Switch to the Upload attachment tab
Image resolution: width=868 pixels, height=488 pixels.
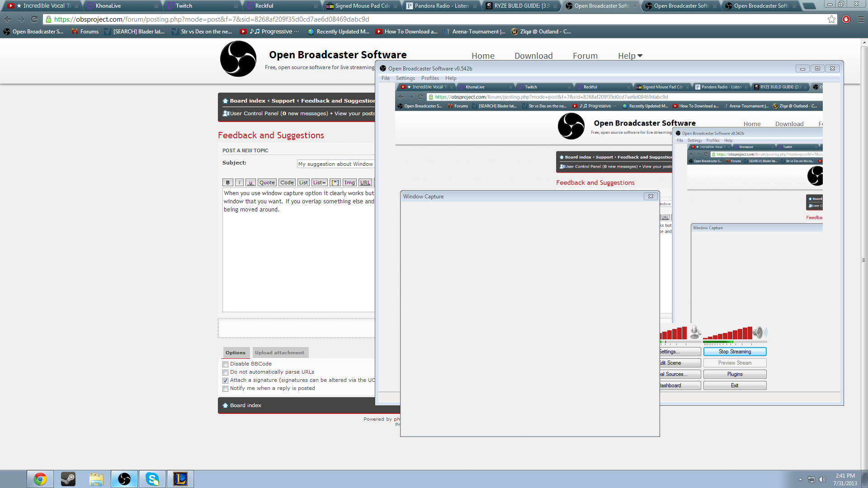pyautogui.click(x=279, y=353)
